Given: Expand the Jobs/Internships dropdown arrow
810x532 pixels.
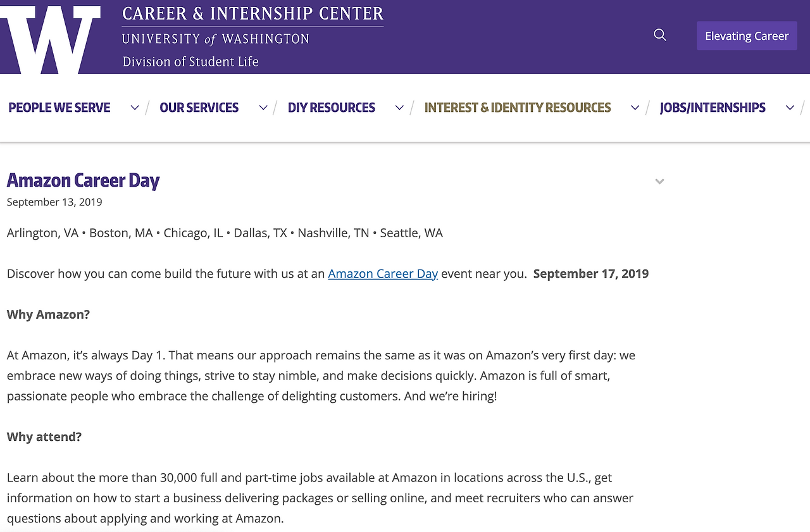Looking at the screenshot, I should [790, 108].
